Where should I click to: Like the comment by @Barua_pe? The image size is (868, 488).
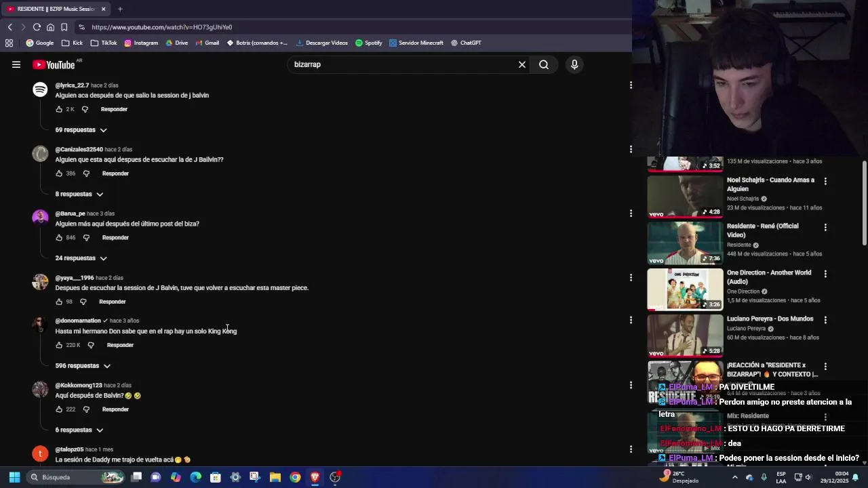coord(59,238)
